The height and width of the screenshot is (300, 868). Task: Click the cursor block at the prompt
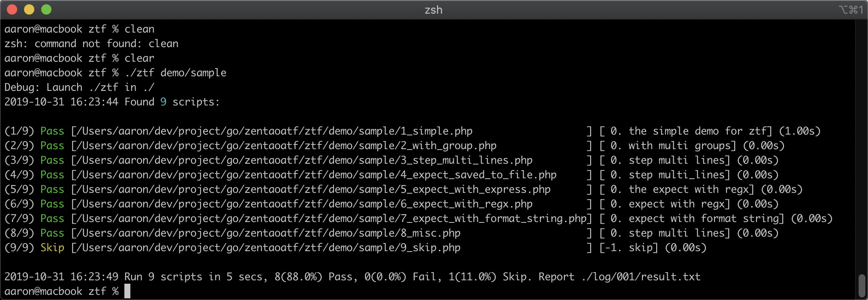[127, 291]
